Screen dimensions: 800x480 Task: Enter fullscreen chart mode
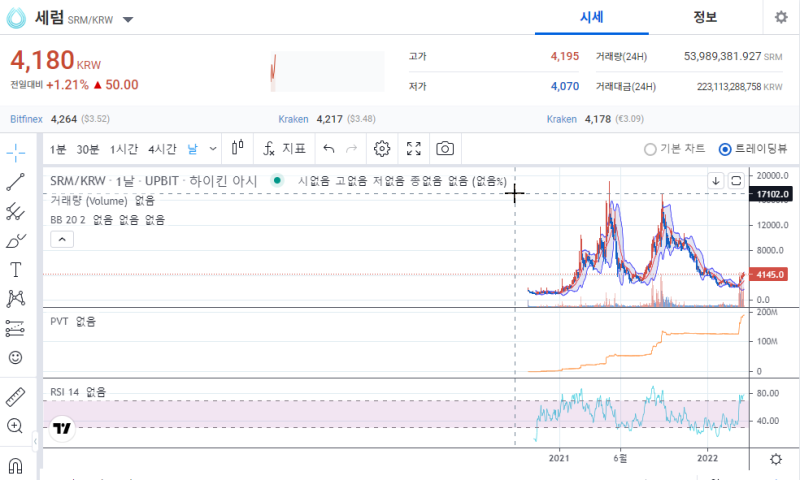click(x=414, y=148)
